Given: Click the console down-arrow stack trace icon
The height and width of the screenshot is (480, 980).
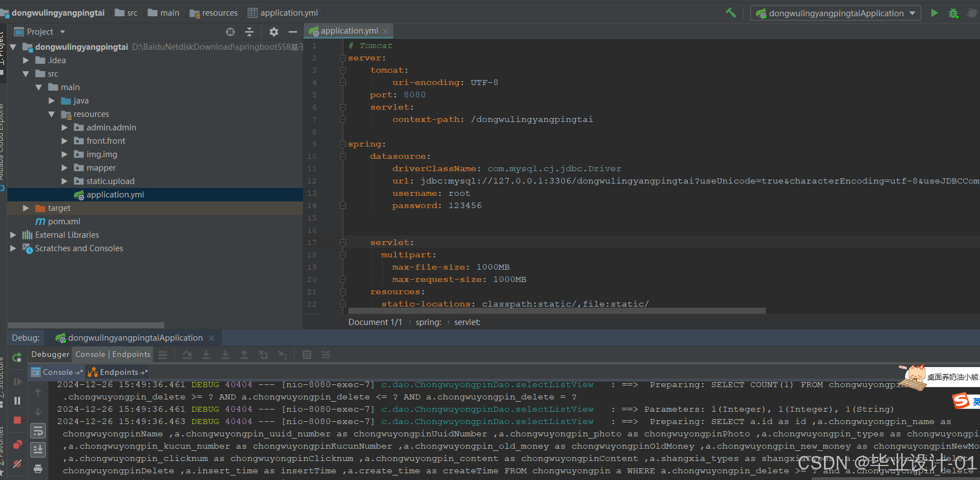Looking at the screenshot, I should (x=38, y=412).
